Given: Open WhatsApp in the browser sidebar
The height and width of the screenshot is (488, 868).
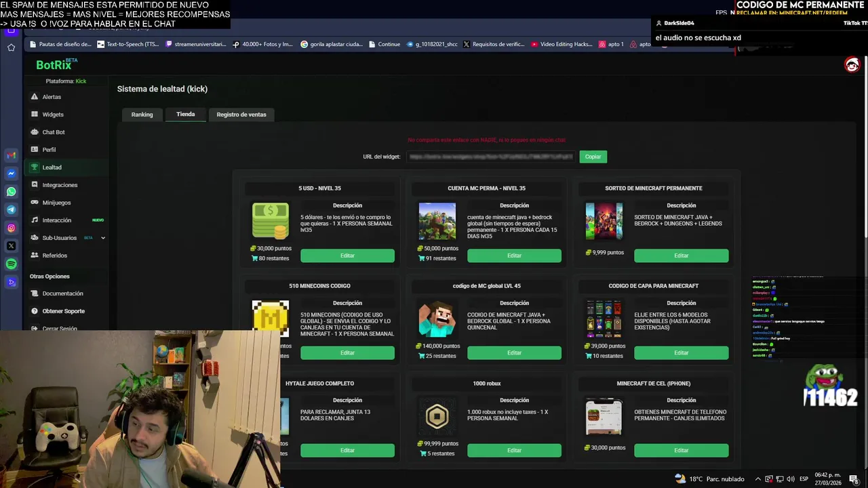Looking at the screenshot, I should tap(11, 192).
